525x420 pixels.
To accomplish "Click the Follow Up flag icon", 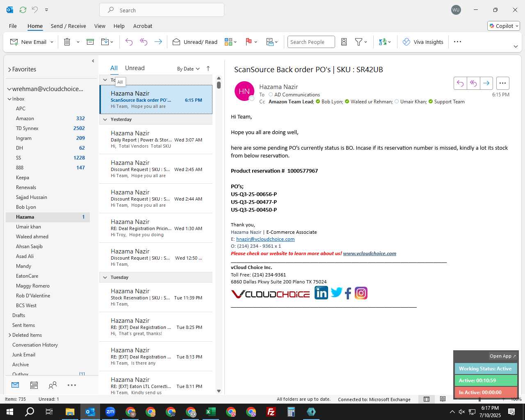I will (249, 42).
